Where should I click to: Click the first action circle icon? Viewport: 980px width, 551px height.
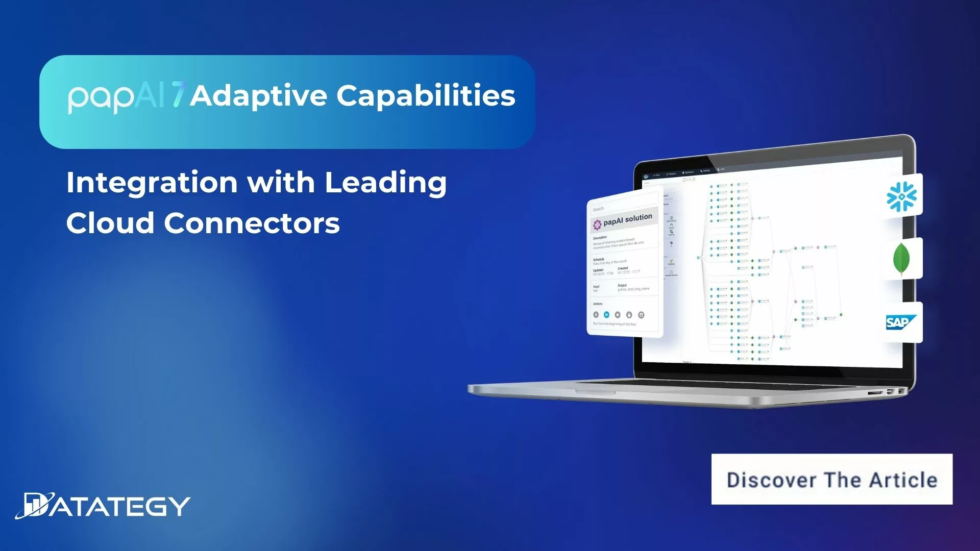[x=596, y=314]
